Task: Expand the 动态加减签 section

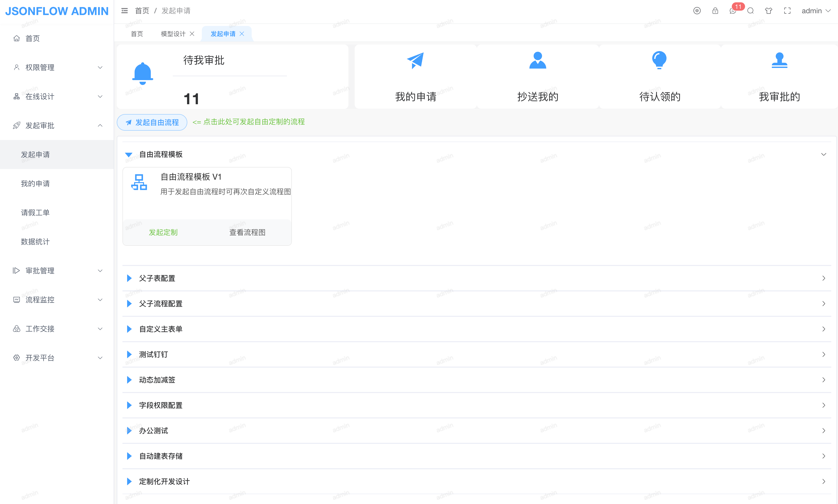Action: 157,380
